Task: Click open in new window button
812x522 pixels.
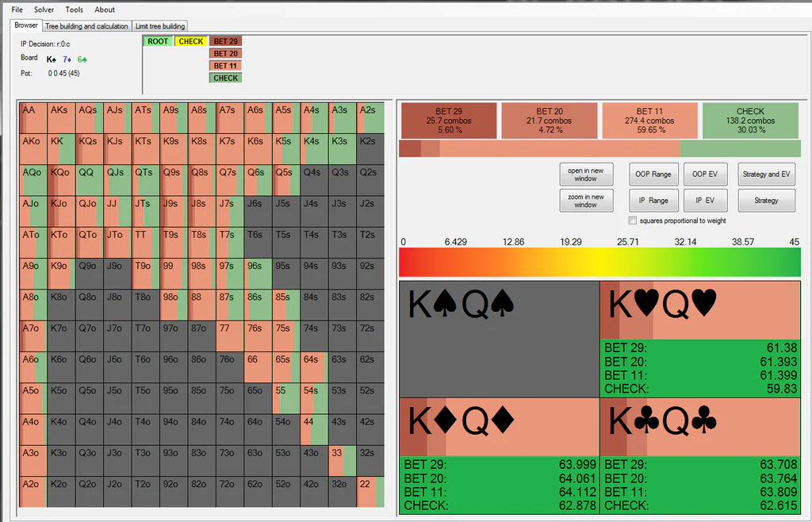Action: point(586,175)
